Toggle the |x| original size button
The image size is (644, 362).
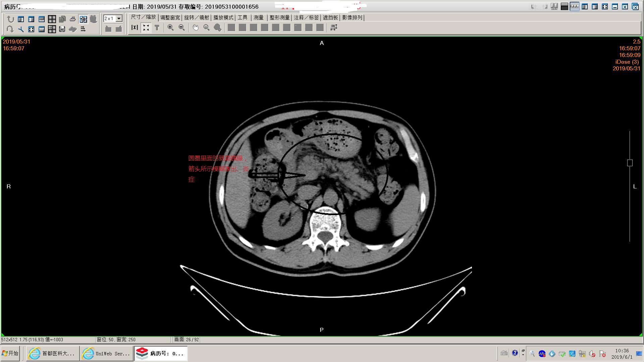pos(135,28)
